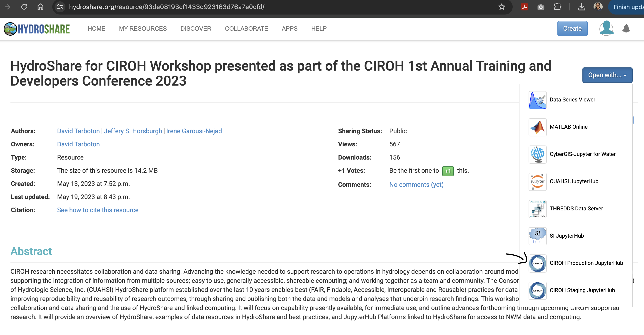The height and width of the screenshot is (335, 644).
Task: Click the Finish update button
Action: [627, 7]
